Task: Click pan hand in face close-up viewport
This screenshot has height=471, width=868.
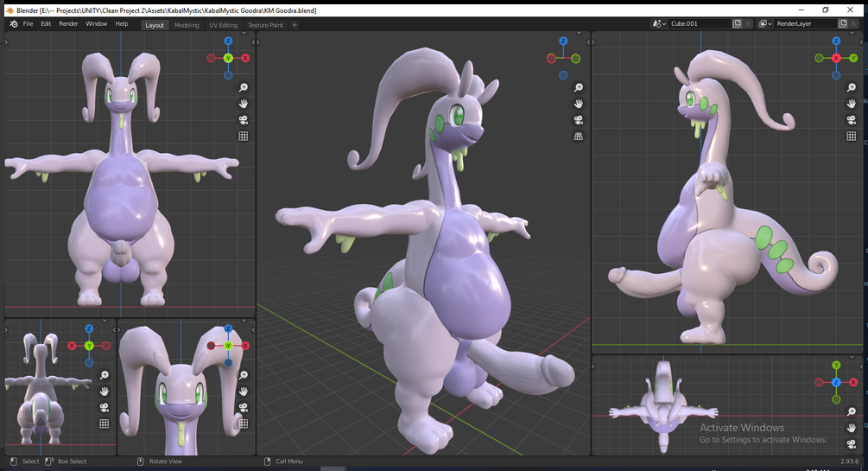Action: click(243, 391)
